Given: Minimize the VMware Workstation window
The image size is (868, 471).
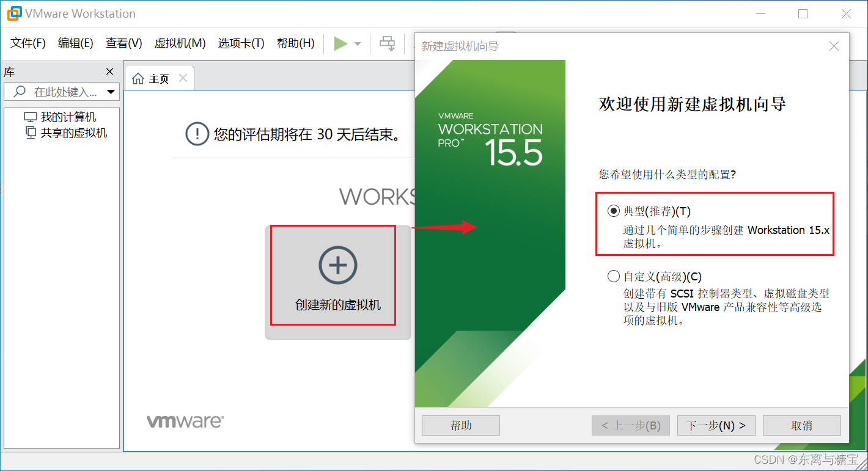Looking at the screenshot, I should point(760,13).
